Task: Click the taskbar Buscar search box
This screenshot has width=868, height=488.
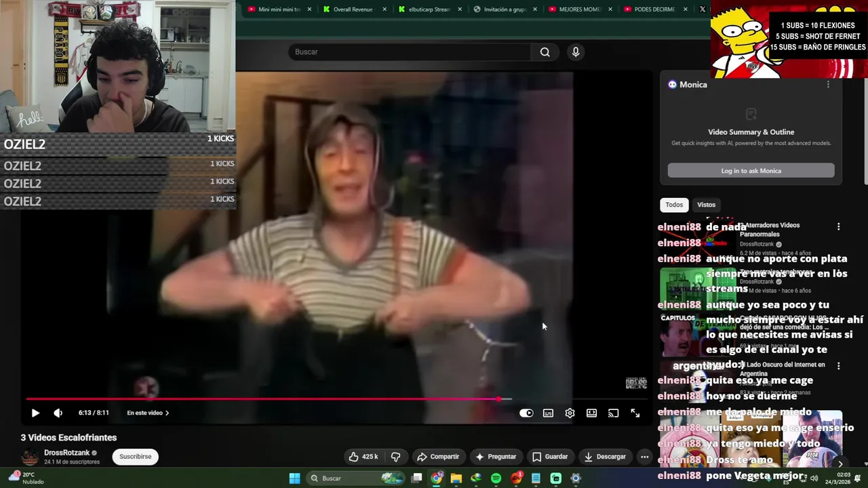Action: pos(356,479)
